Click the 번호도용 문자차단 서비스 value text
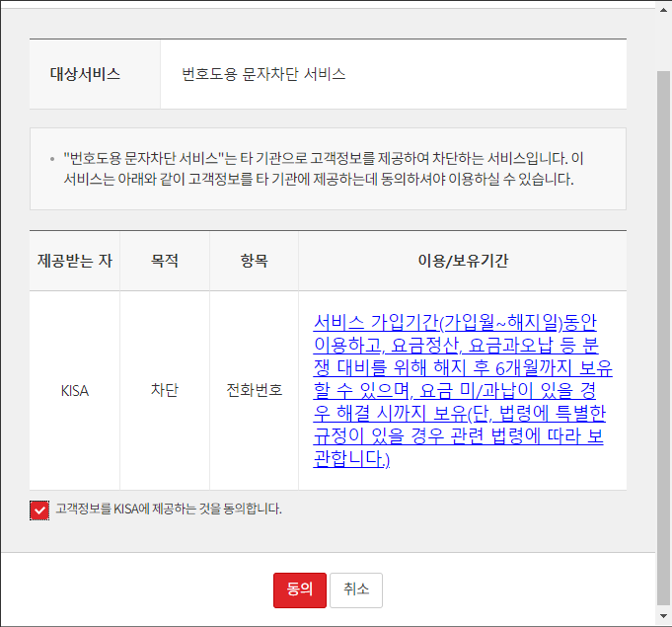Screen dimensions: 672x627 263,74
